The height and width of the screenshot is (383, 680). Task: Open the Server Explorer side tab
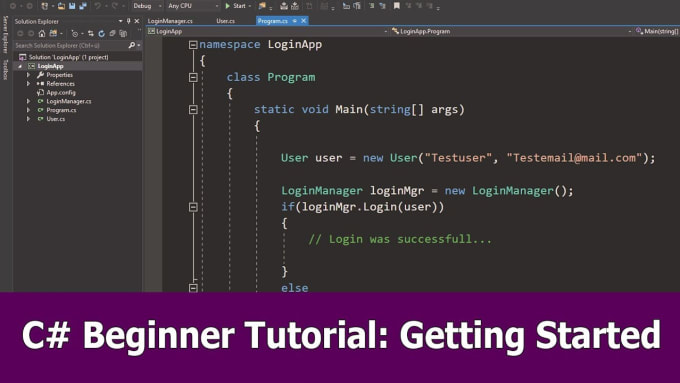5,34
